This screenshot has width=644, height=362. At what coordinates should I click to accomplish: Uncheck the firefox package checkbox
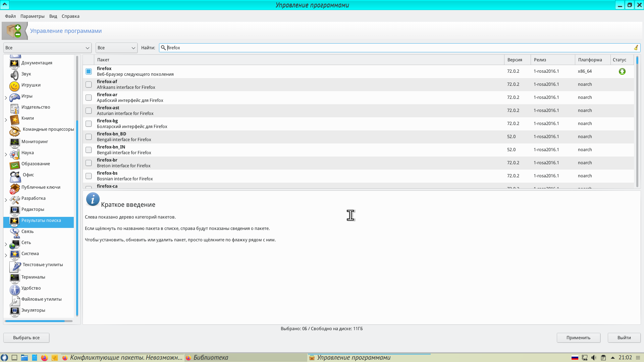click(x=89, y=71)
